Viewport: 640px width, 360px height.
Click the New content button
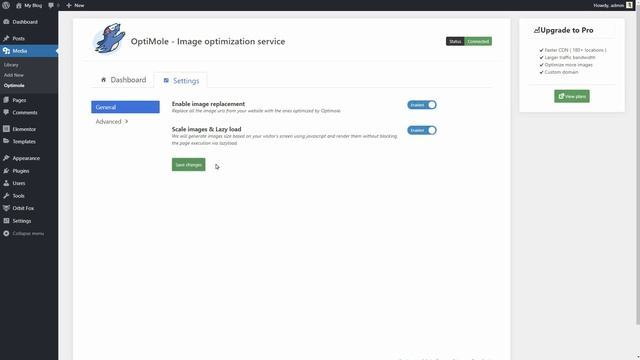point(75,5)
